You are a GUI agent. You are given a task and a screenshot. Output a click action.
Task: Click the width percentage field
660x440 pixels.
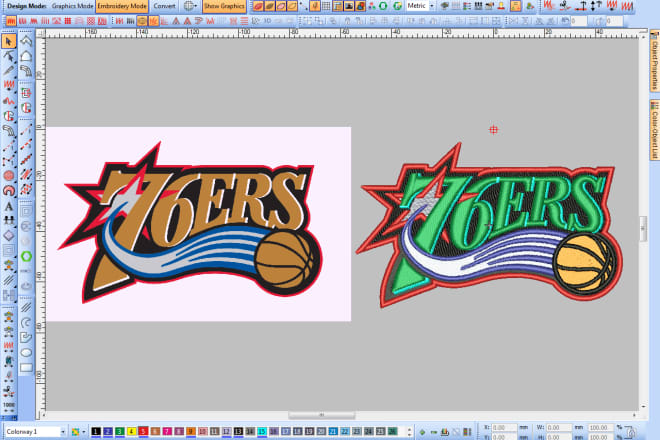coord(600,427)
